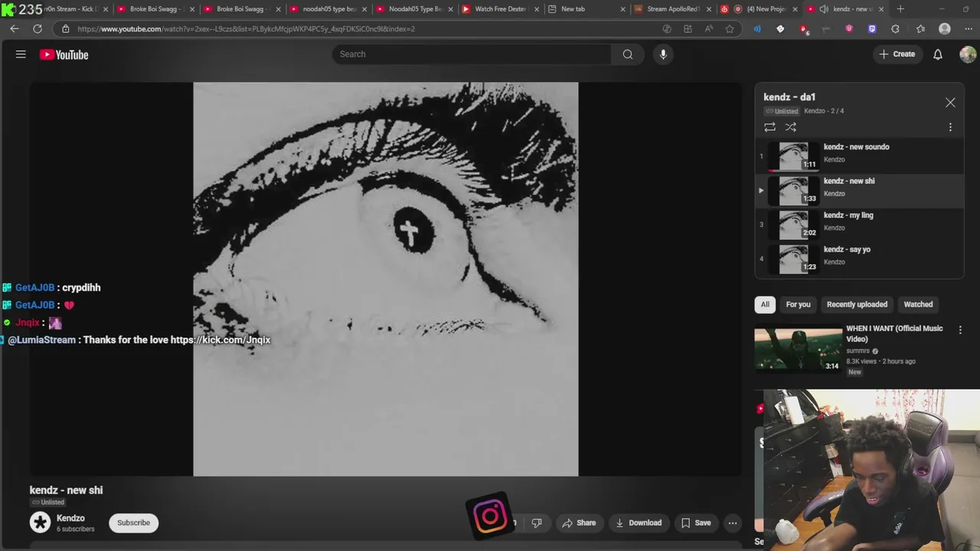The height and width of the screenshot is (551, 980).
Task: Switch to the (4) New Project tab
Action: point(758,9)
